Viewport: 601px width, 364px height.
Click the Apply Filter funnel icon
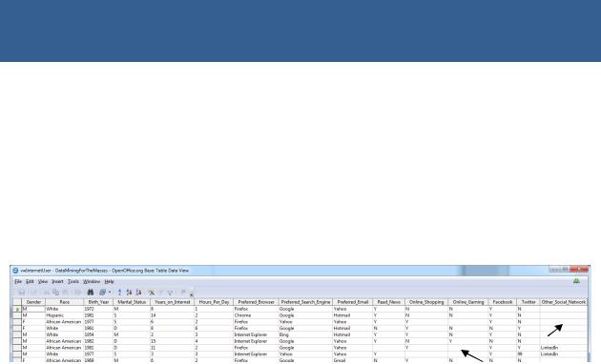point(160,293)
